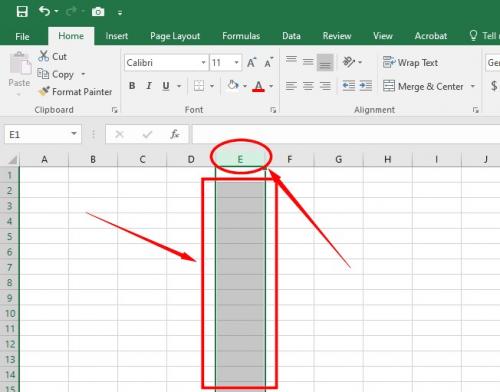Decrease indent icon

[x=349, y=86]
